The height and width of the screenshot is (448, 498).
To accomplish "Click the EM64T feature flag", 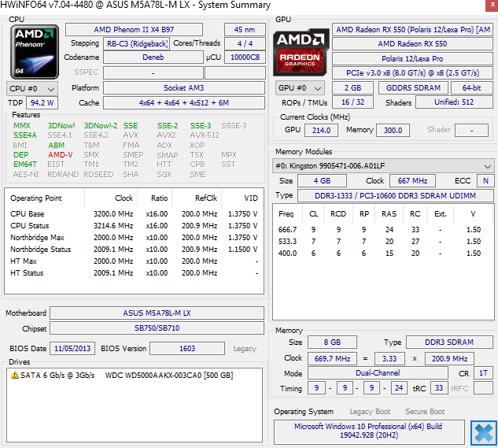I will tap(24, 165).
